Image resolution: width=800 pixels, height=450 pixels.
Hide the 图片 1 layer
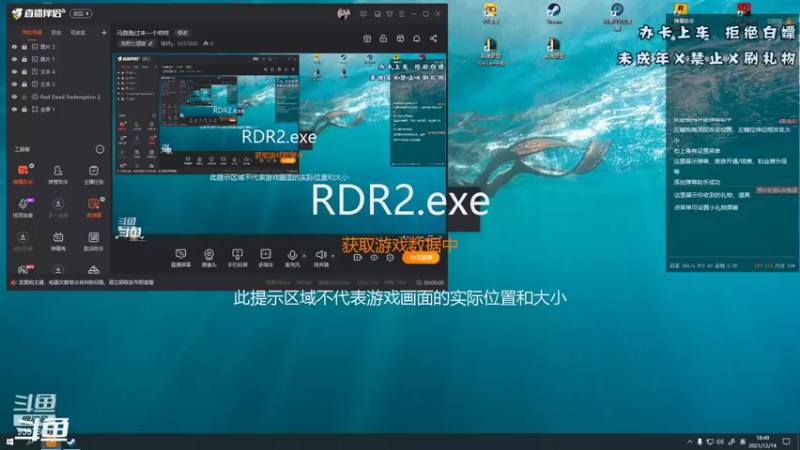14,59
